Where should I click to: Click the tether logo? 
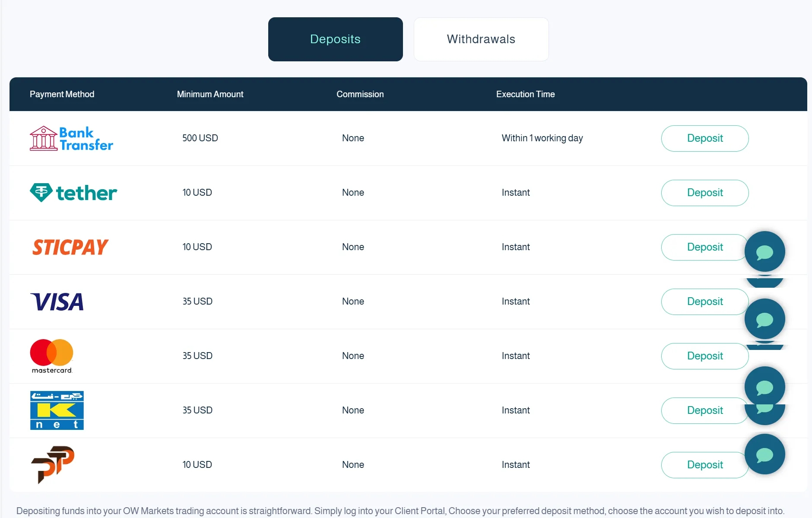pyautogui.click(x=73, y=193)
